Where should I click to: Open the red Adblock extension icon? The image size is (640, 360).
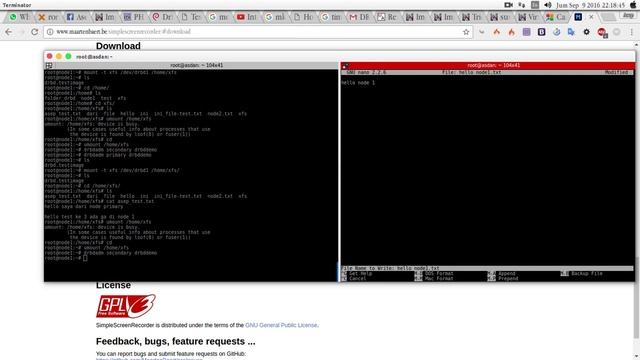(x=602, y=32)
